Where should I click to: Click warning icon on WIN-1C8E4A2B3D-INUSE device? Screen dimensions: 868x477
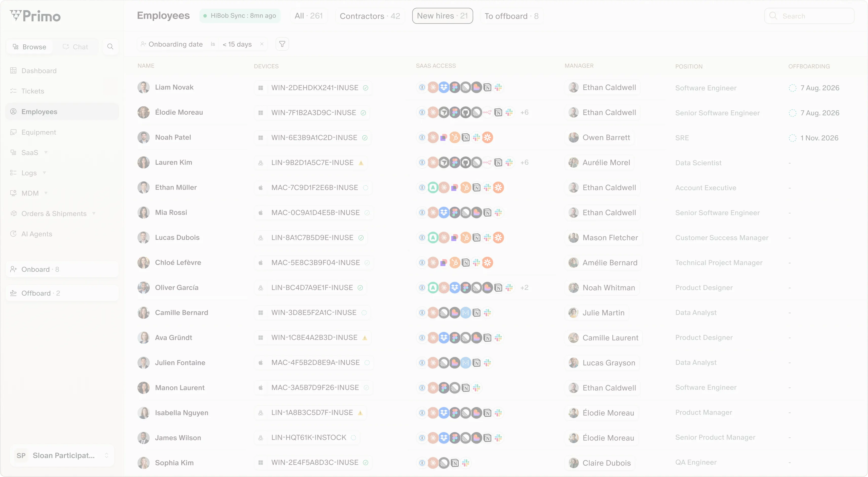(365, 338)
